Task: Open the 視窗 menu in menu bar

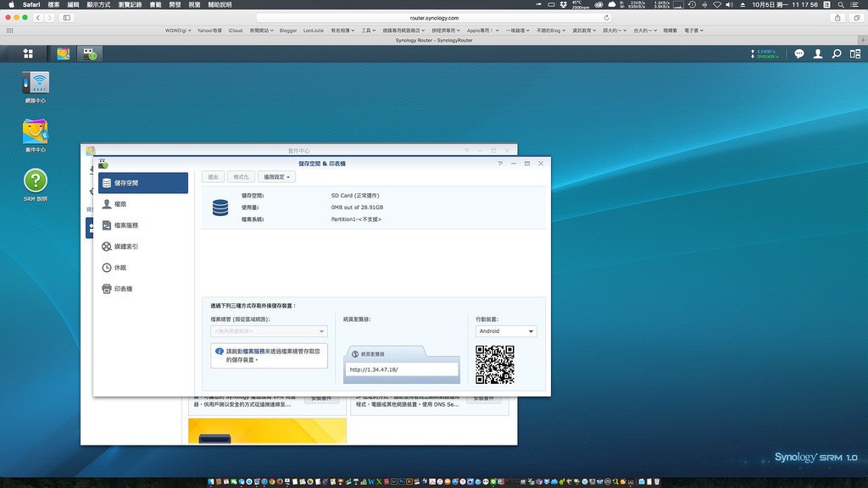Action: pyautogui.click(x=194, y=4)
